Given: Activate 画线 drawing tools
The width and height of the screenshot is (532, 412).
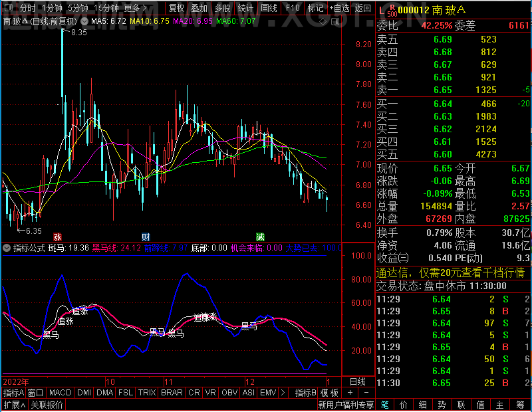Looking at the screenshot, I should (269, 8).
